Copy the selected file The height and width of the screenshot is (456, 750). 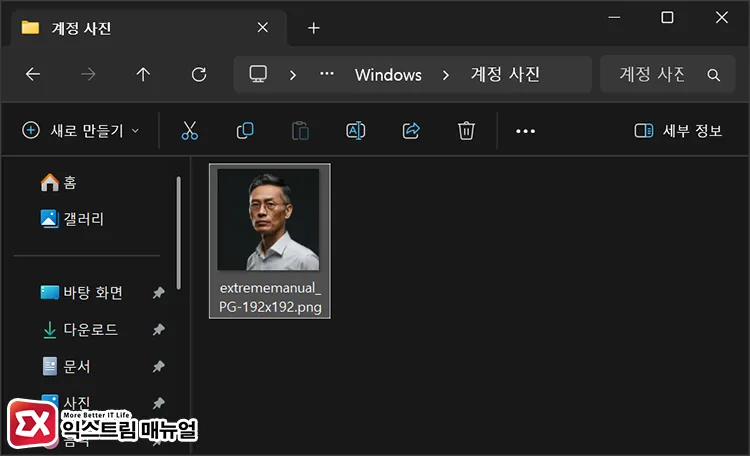(245, 130)
